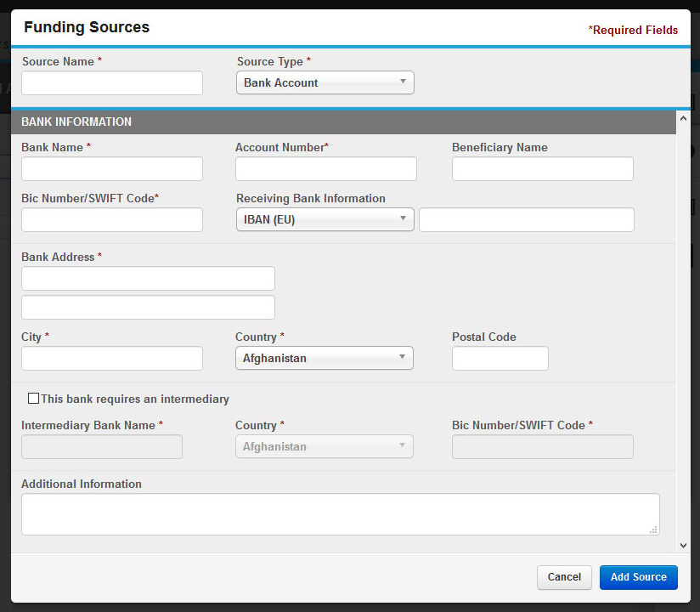Image resolution: width=700 pixels, height=612 pixels.
Task: Click the scroll down arrow at panel bottom
Action: (x=683, y=545)
